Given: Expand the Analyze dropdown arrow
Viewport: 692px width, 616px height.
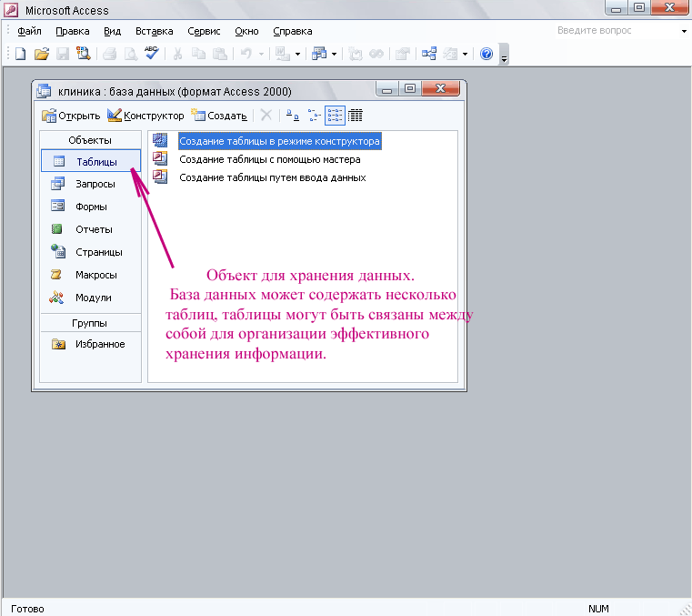Looking at the screenshot, I should point(334,55).
